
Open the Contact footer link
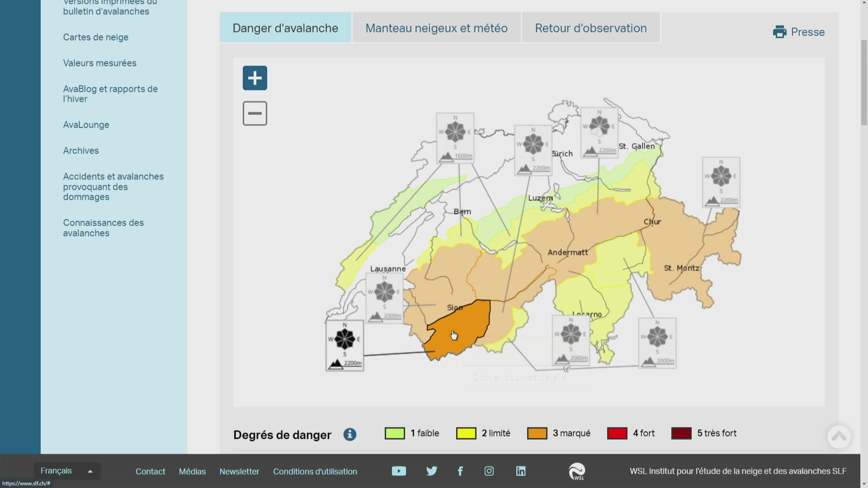[151, 471]
